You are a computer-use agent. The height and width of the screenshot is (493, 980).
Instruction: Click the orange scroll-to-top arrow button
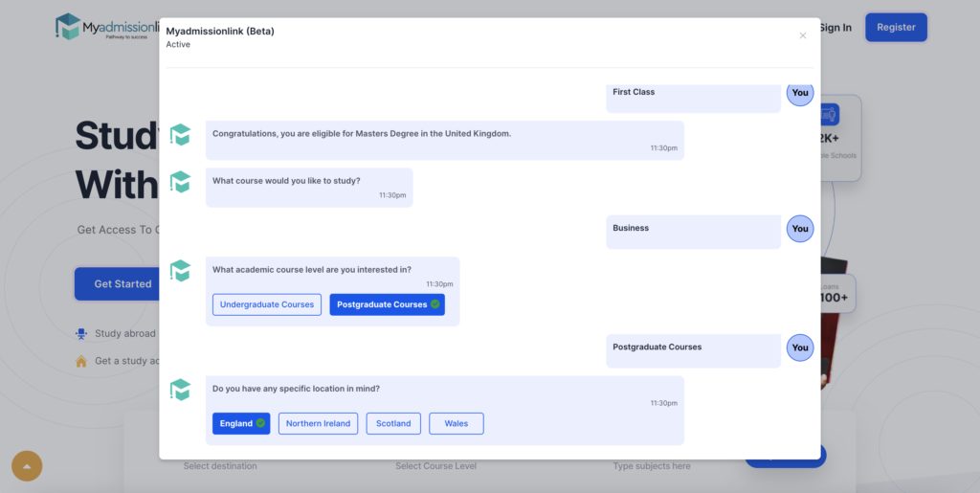(x=27, y=466)
